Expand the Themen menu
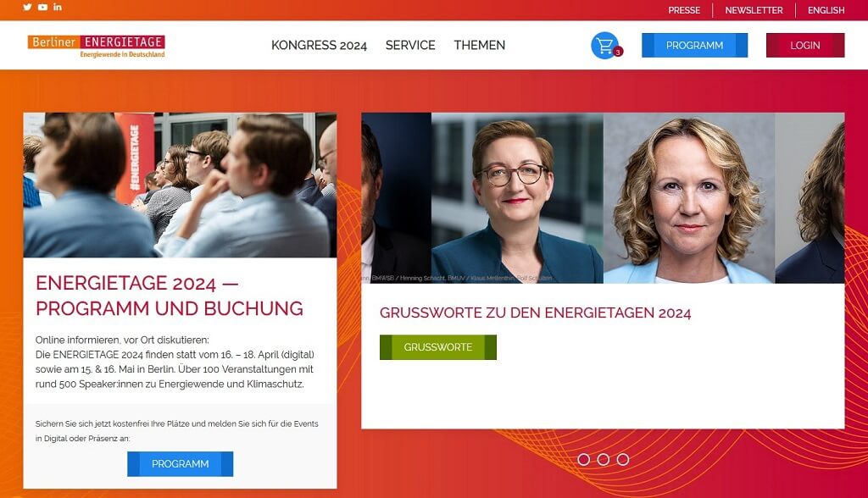868x498 pixels. point(480,46)
